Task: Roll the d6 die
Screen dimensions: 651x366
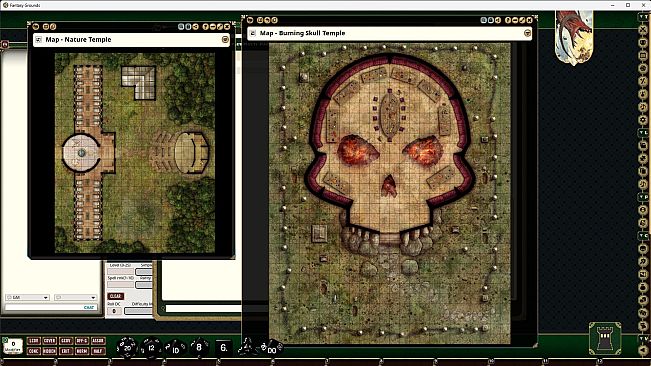Action: 223,347
